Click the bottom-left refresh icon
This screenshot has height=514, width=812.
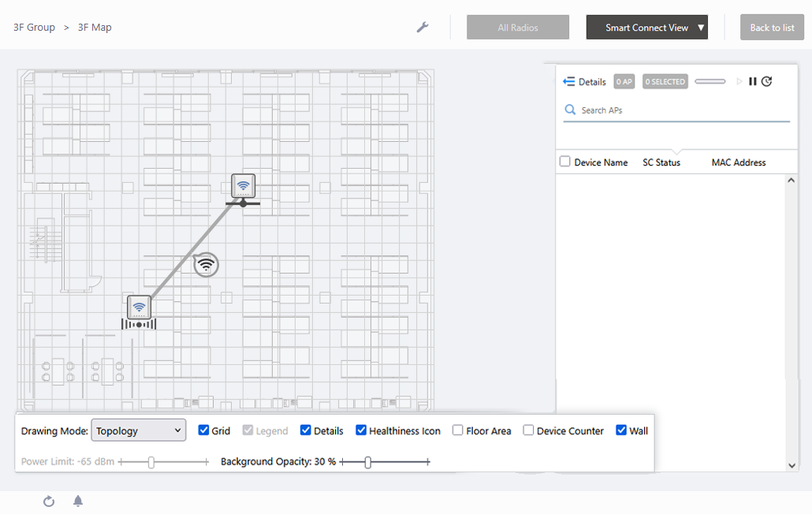tap(49, 501)
